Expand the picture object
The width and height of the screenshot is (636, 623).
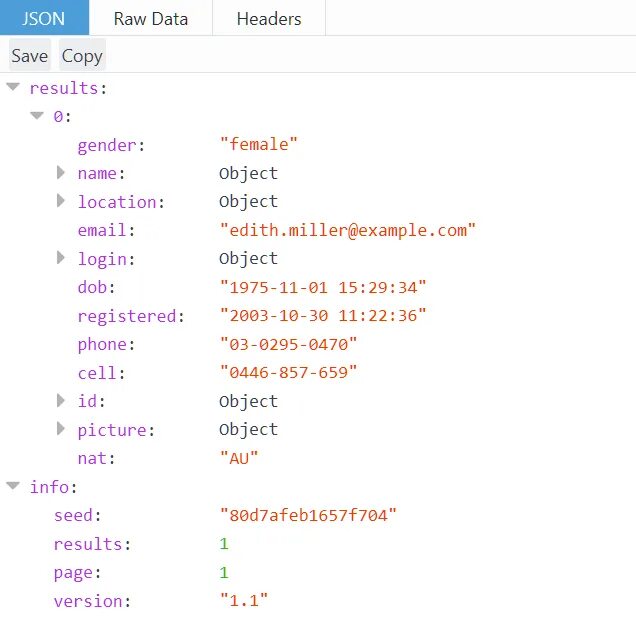pyautogui.click(x=60, y=429)
